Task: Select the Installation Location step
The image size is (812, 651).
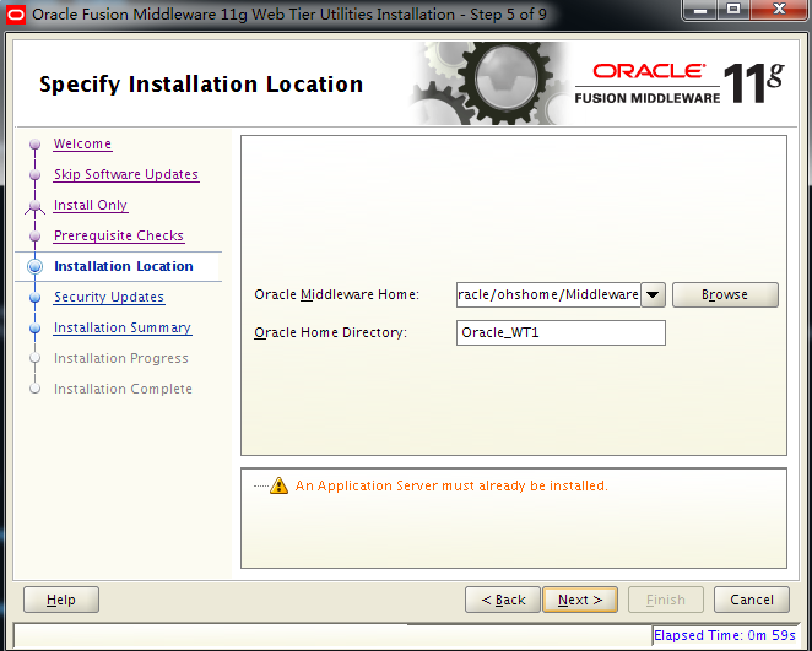Action: click(123, 267)
